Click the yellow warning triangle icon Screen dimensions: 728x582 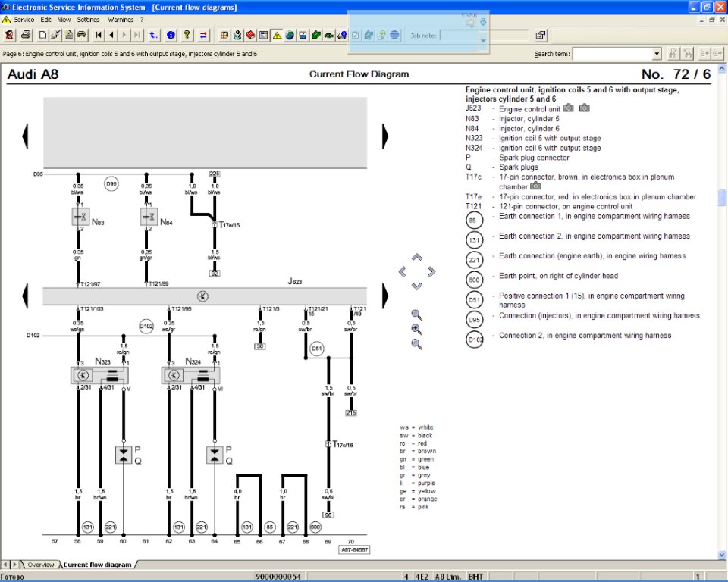(x=277, y=35)
